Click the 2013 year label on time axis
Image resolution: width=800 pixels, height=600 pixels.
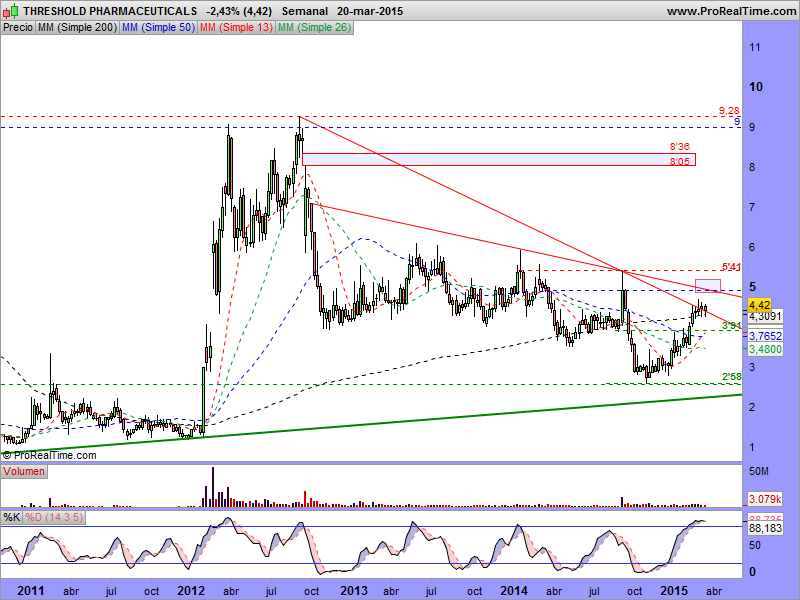click(354, 591)
